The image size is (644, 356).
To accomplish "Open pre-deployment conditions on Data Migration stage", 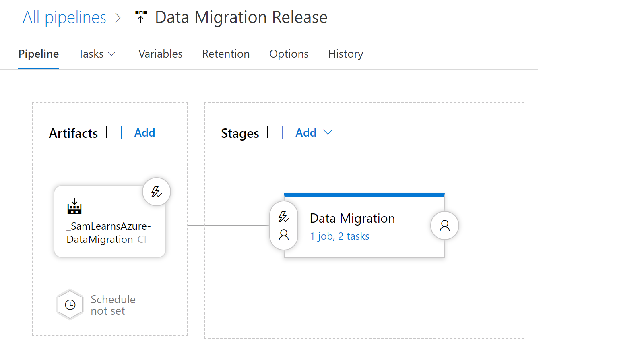I will click(284, 226).
